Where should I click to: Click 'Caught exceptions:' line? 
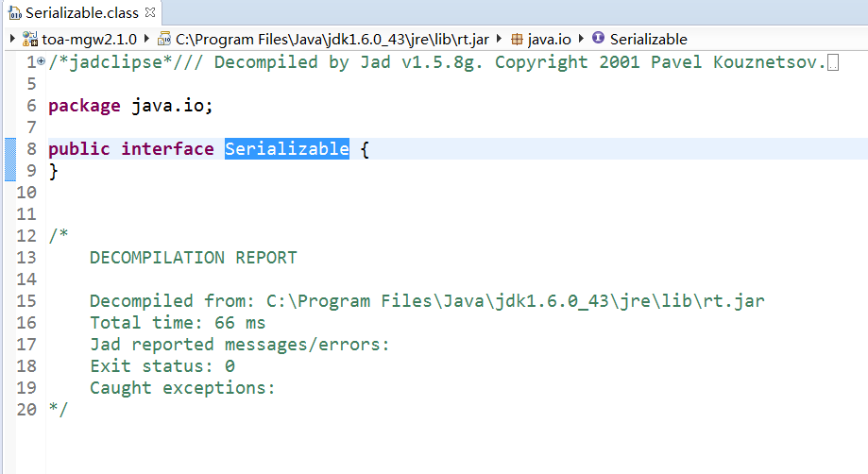182,388
